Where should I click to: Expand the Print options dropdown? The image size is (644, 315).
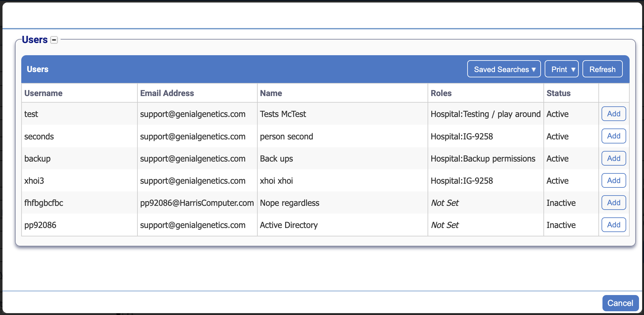pos(561,69)
